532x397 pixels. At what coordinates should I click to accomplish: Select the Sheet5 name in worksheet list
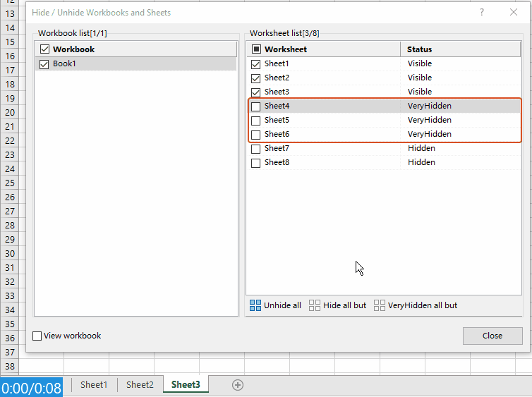[x=277, y=120]
